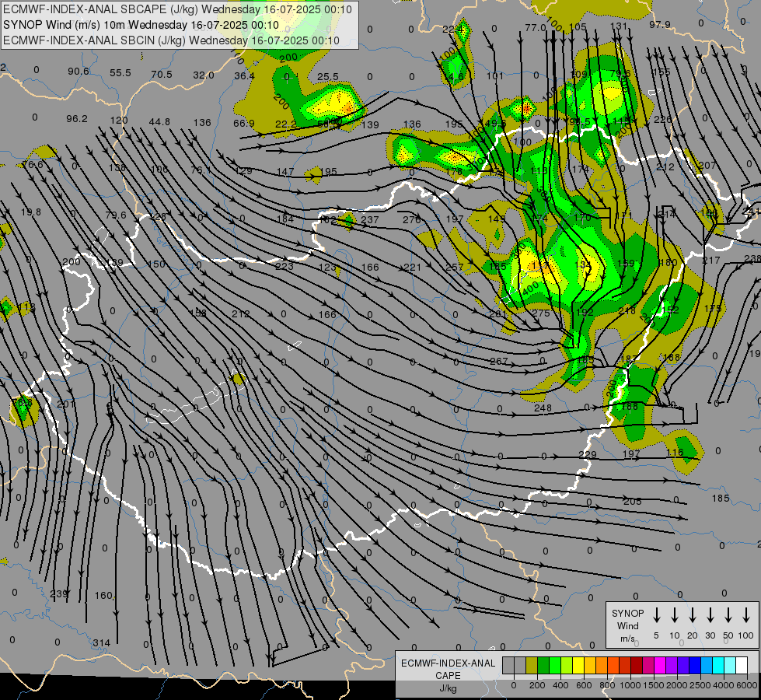Click the 207 value on the map
Image resolution: width=761 pixels, height=700 pixels.
pyautogui.click(x=707, y=165)
